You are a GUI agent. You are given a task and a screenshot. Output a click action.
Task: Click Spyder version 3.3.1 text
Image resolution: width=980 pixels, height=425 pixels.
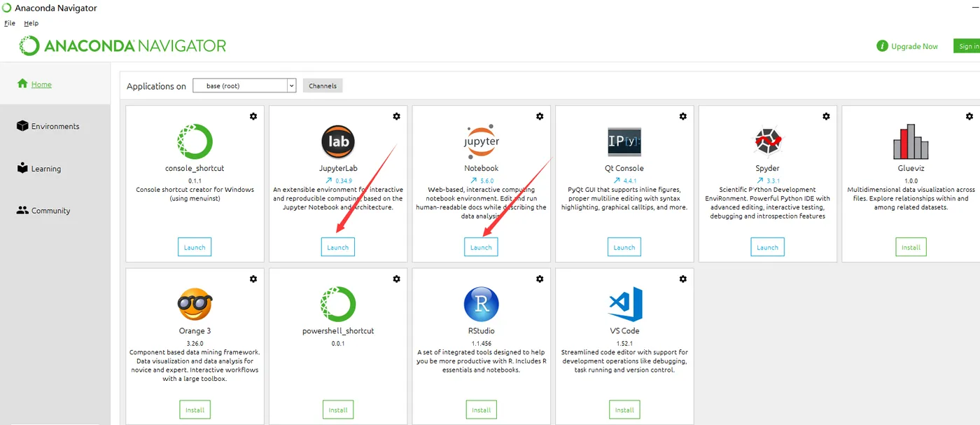click(773, 181)
